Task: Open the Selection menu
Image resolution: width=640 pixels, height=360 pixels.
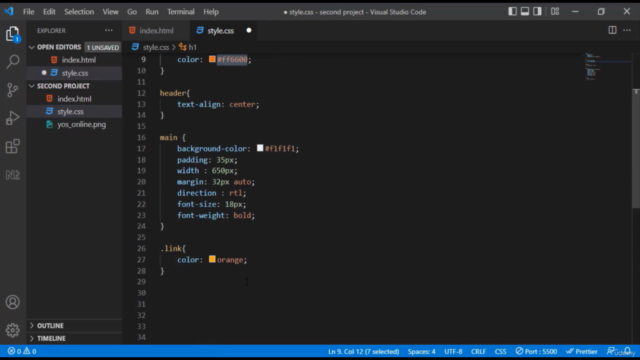Action: tap(79, 12)
